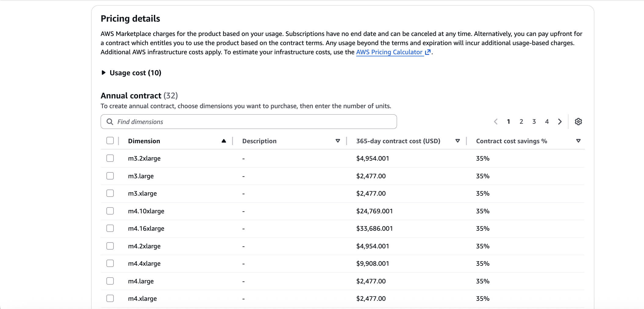Click previous page left chevron

pos(496,122)
